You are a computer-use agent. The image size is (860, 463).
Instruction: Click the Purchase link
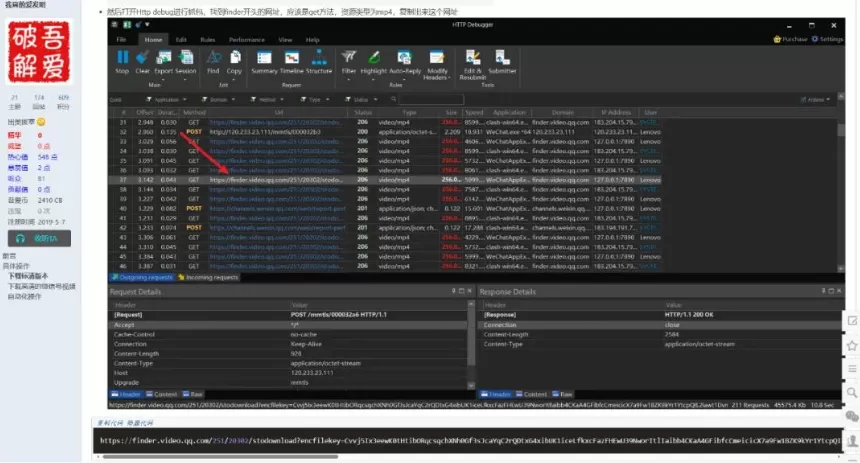(x=792, y=39)
